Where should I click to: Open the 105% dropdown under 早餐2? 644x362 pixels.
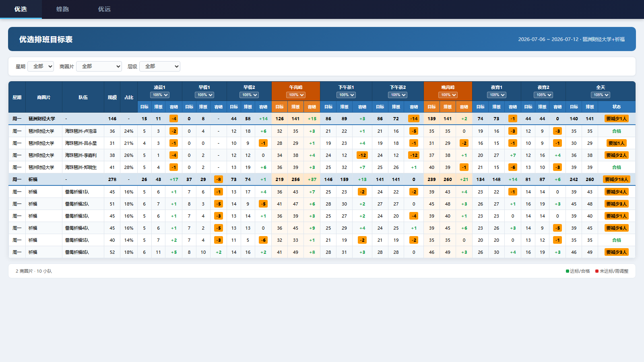point(249,95)
